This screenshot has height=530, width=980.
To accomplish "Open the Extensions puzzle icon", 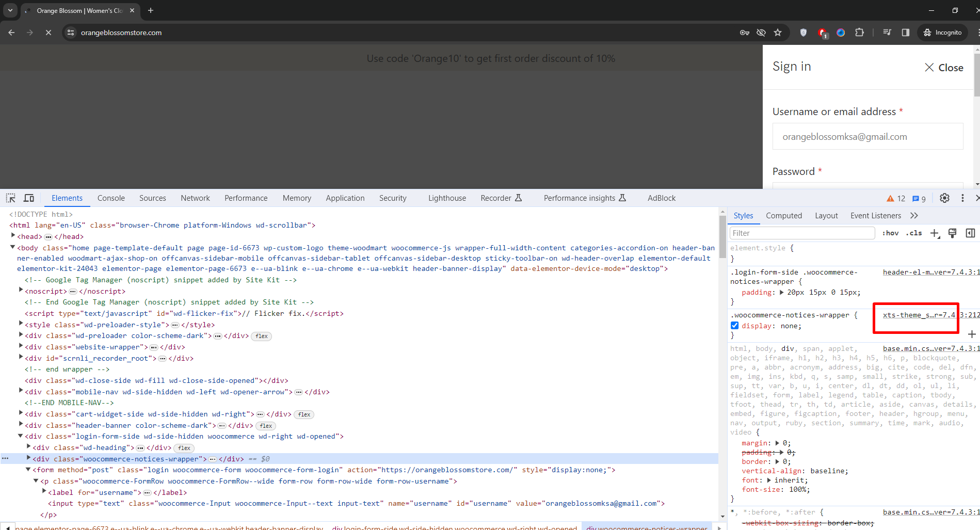I will (x=859, y=33).
